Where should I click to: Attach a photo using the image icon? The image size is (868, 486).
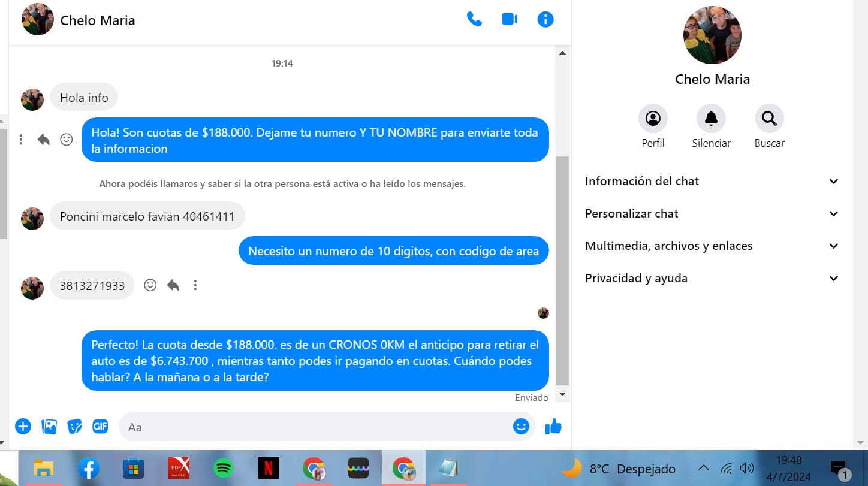pos(49,427)
